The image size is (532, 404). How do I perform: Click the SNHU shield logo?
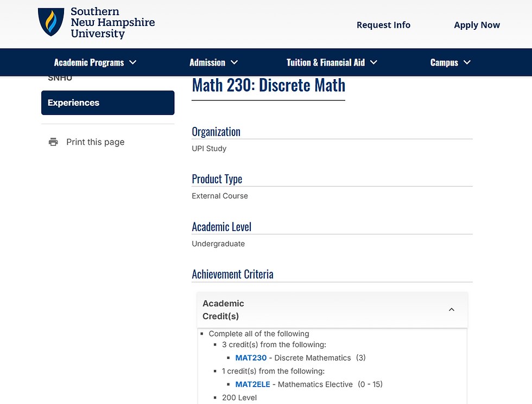click(x=51, y=22)
